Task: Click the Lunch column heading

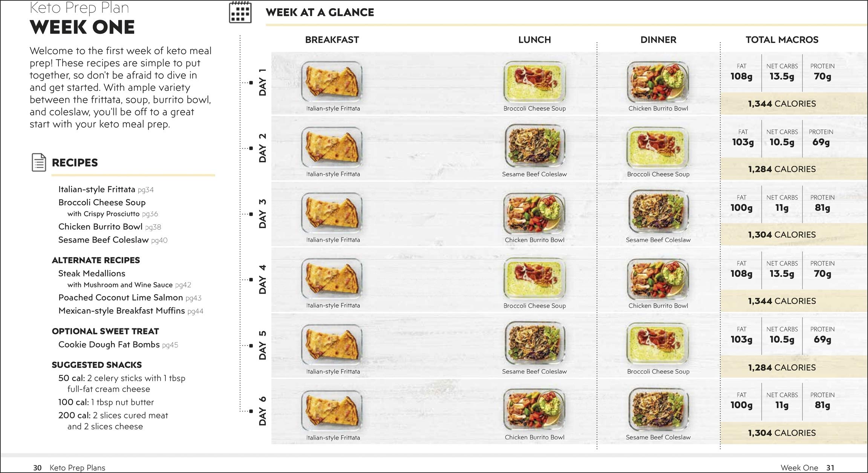Action: (534, 40)
